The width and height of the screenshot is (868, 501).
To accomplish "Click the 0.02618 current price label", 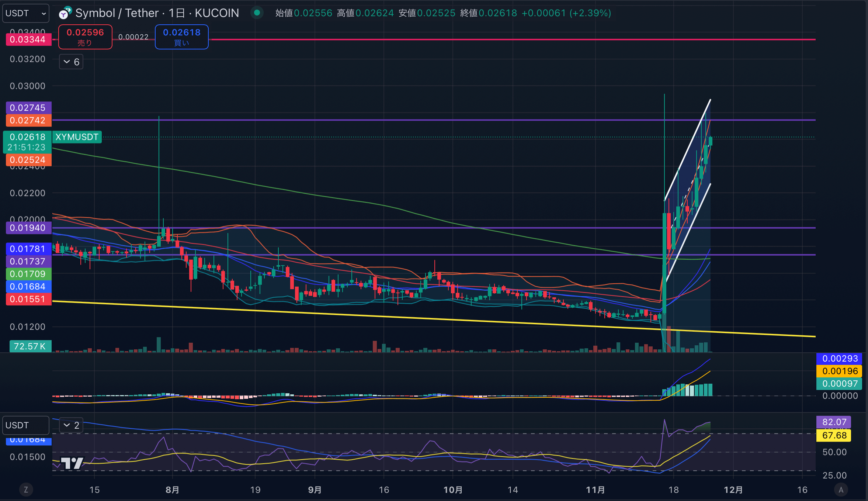I will 27,142.
